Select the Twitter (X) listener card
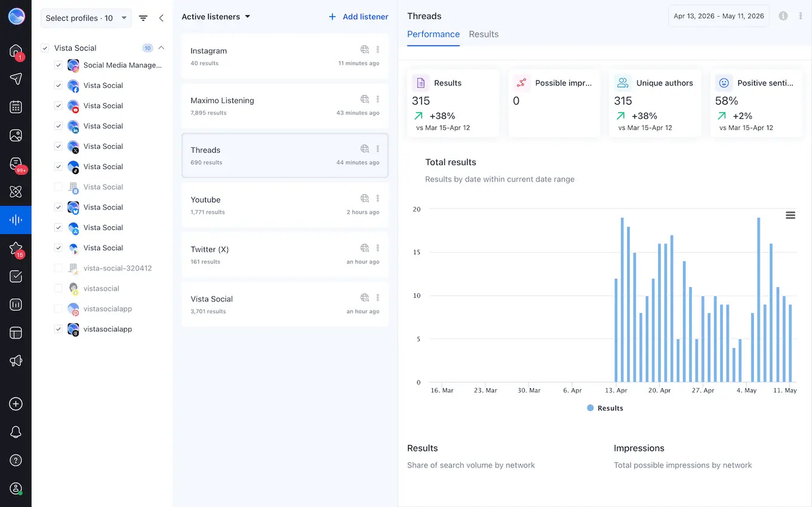This screenshot has height=507, width=812. (x=285, y=254)
